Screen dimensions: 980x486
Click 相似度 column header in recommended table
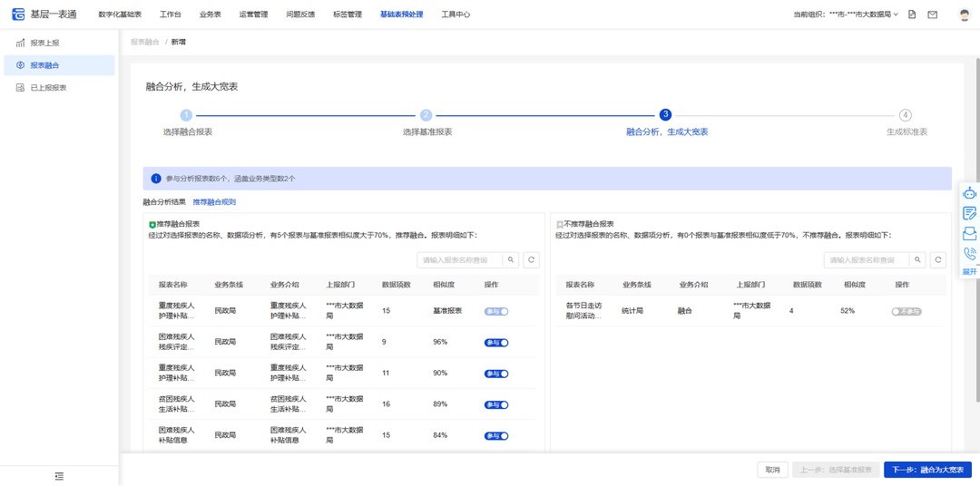pyautogui.click(x=443, y=285)
